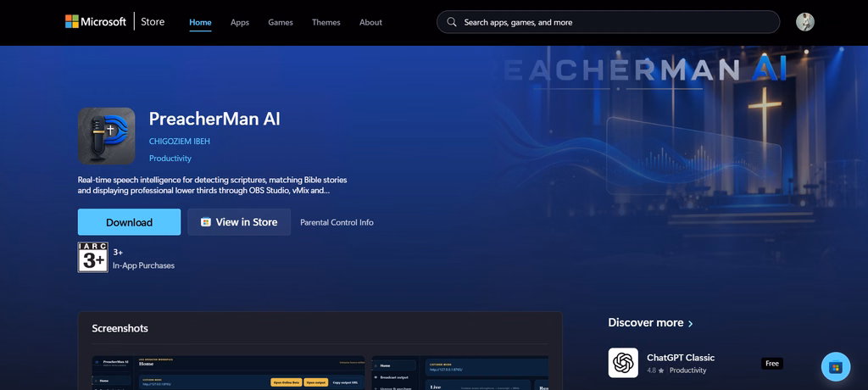Screen dimensions: 868x390
Task: Open the Store home link
Action: 153,22
